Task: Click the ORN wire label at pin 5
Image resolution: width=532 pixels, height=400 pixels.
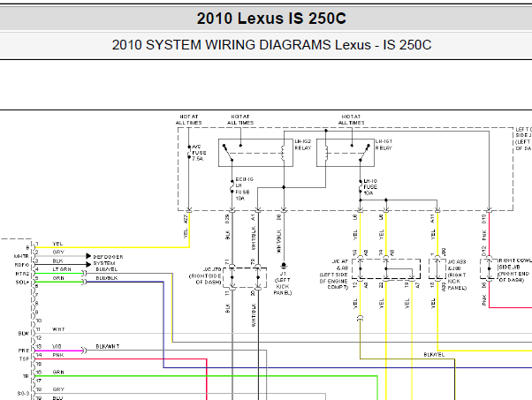Action: click(58, 278)
